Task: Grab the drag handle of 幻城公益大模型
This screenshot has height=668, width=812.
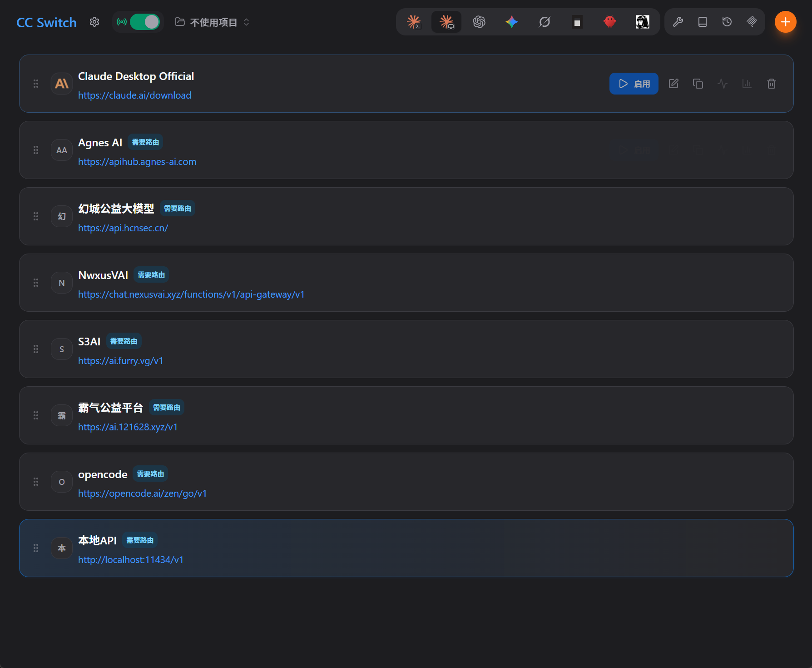Action: [36, 216]
